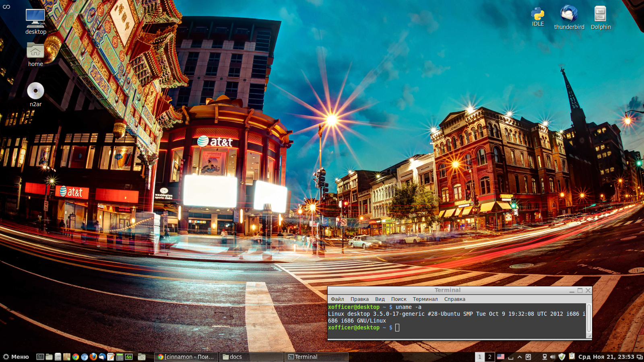
Task: Switch to workspace 1
Action: click(x=480, y=357)
